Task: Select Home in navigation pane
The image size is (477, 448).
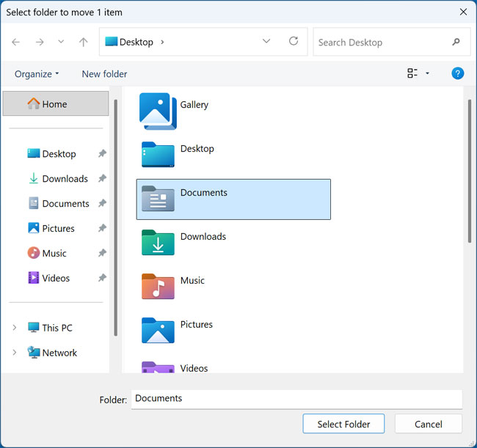Action: pos(56,103)
